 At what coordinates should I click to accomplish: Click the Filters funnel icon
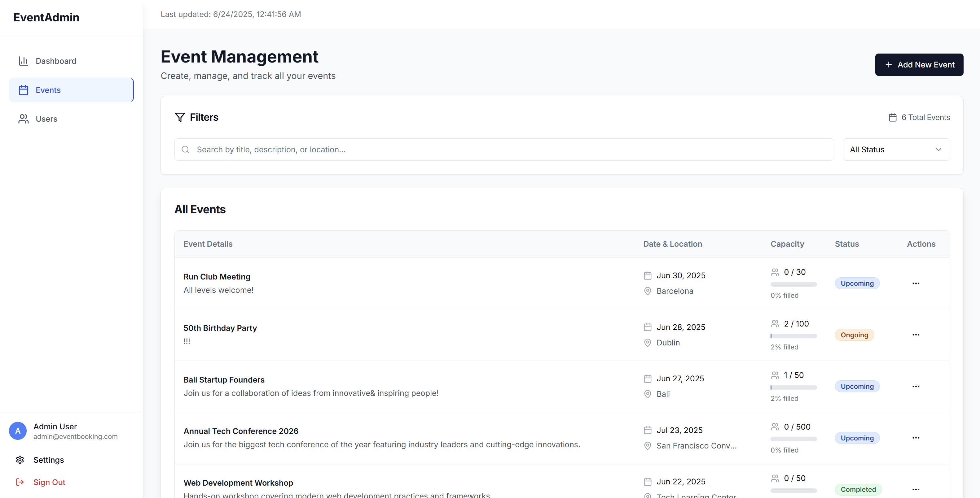[180, 117]
